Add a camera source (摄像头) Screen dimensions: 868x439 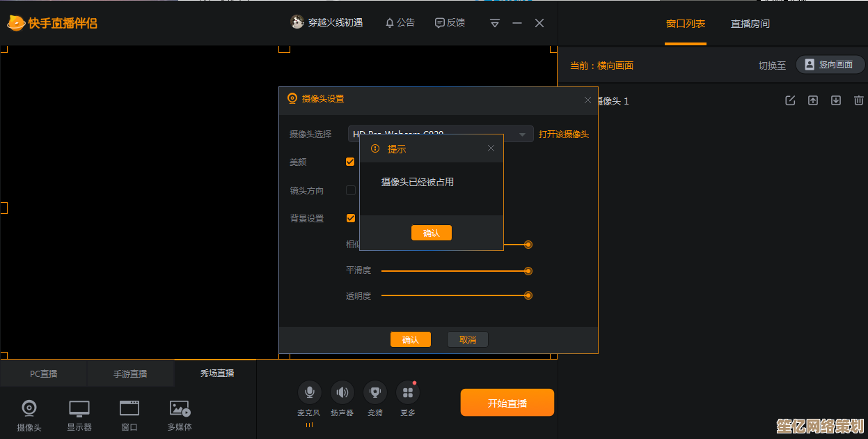pyautogui.click(x=29, y=415)
